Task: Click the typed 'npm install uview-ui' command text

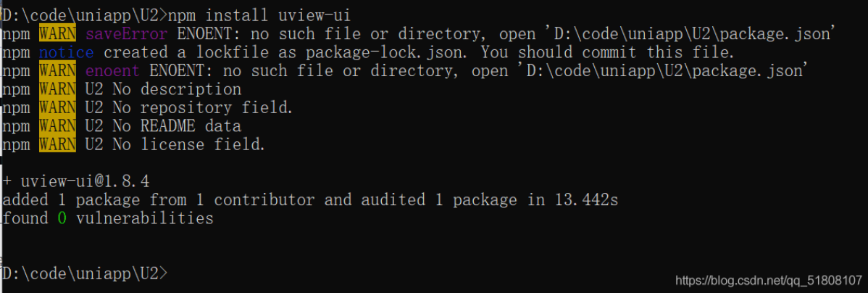Action: point(259,16)
